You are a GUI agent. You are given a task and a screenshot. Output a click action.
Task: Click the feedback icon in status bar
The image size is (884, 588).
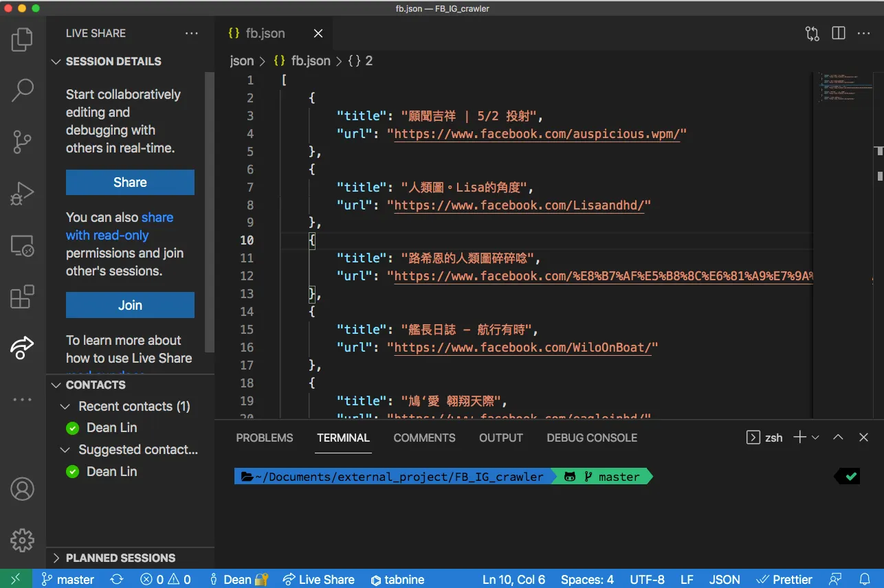835,579
